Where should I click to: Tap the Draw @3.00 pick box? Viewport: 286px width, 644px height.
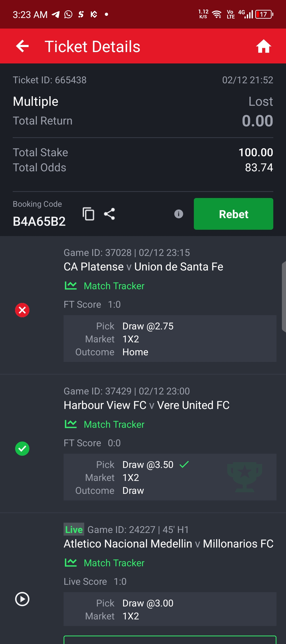(170, 609)
